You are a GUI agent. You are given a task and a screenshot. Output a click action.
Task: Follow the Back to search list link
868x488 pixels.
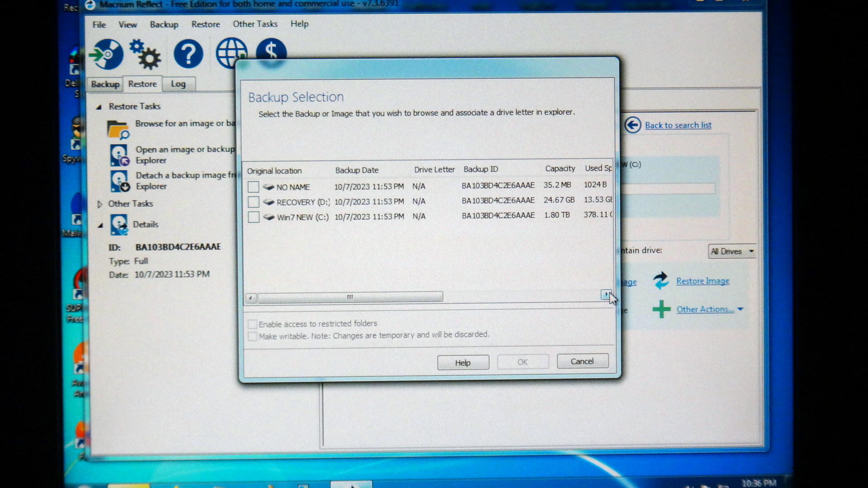pos(678,125)
